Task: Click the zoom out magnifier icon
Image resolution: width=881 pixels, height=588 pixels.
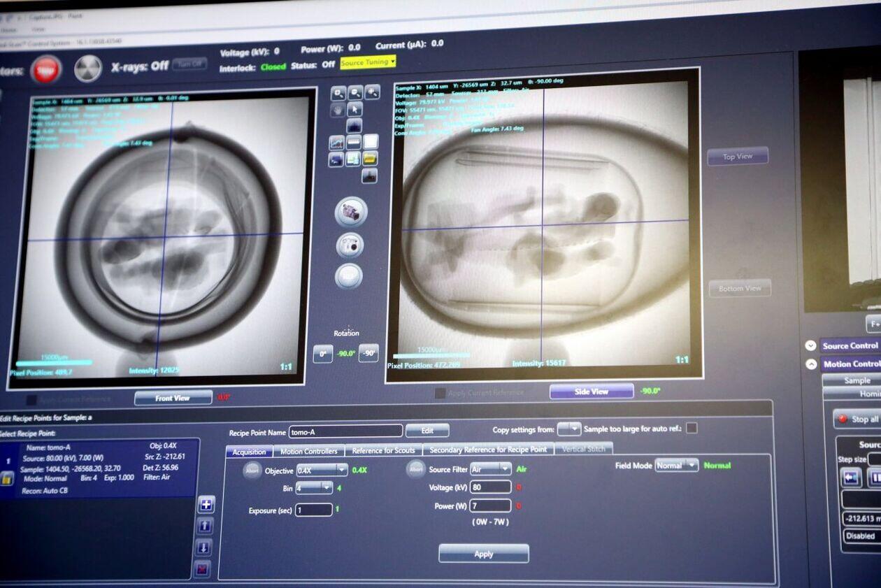Action: (x=355, y=92)
